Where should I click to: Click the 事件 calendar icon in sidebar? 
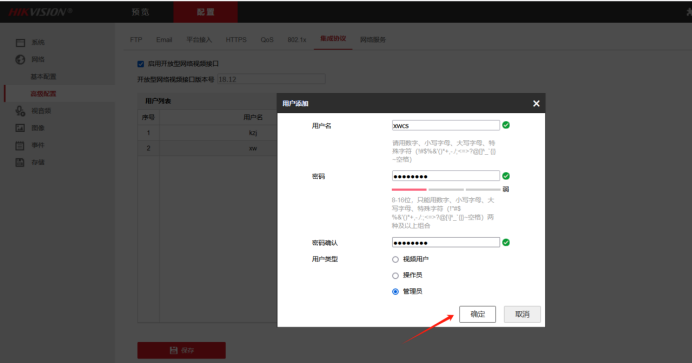[20, 145]
